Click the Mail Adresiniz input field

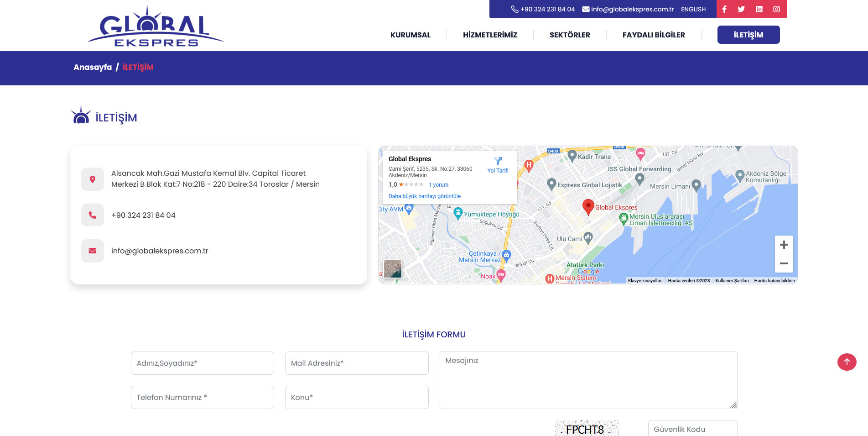pos(357,363)
